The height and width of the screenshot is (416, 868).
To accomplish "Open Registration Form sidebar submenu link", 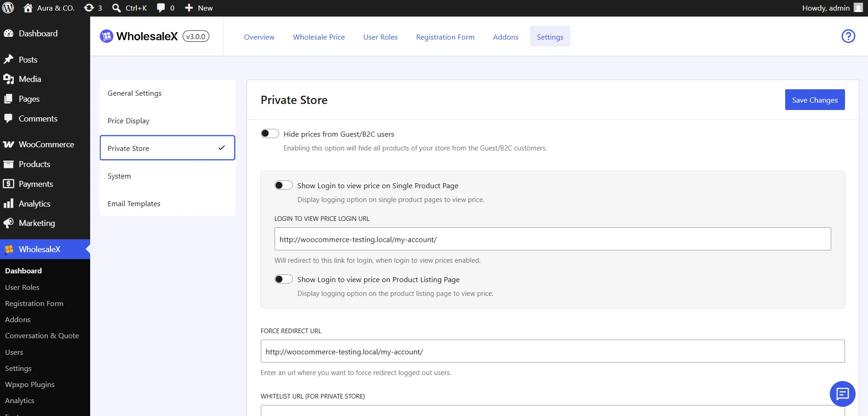I will [34, 303].
